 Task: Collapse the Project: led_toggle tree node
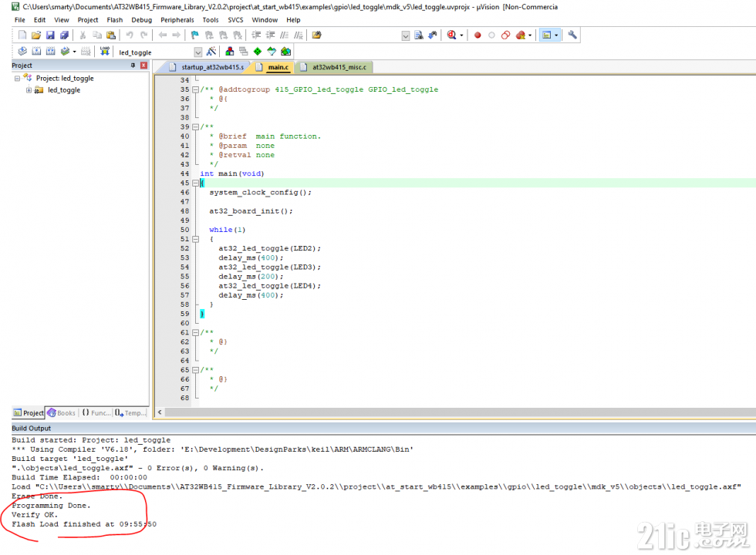[17, 78]
